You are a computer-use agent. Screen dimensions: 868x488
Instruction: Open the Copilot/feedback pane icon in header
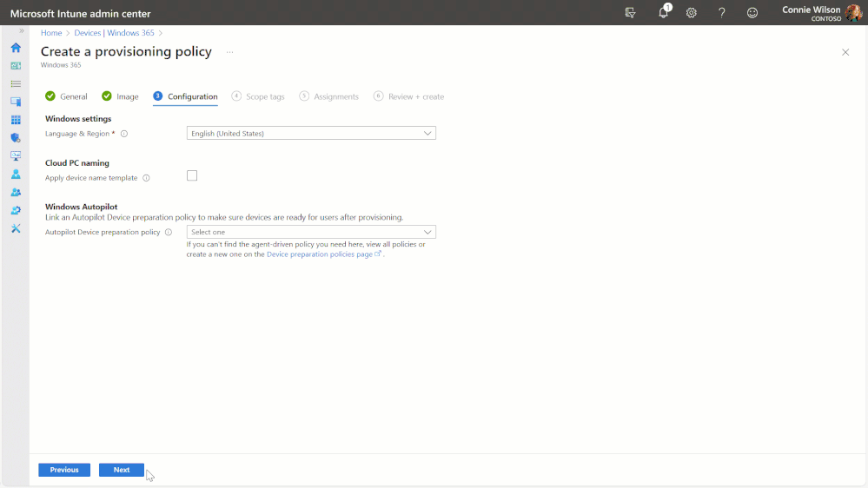click(630, 13)
